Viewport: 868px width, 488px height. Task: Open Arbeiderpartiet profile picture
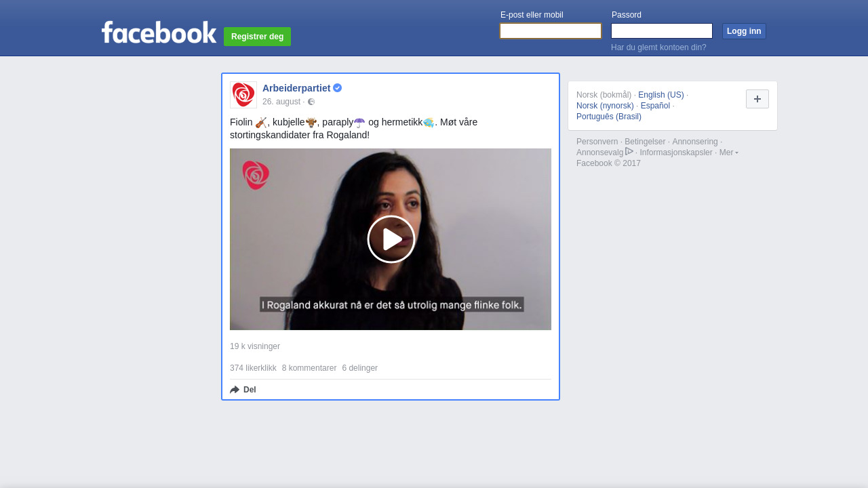tap(243, 95)
